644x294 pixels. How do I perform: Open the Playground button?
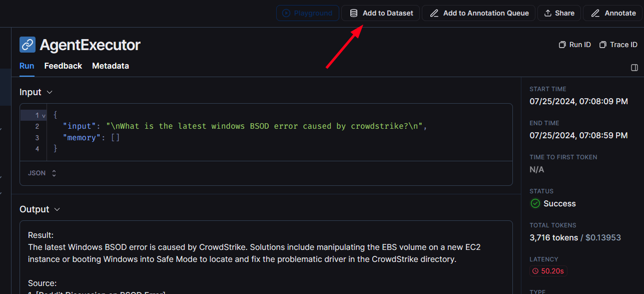pos(307,13)
